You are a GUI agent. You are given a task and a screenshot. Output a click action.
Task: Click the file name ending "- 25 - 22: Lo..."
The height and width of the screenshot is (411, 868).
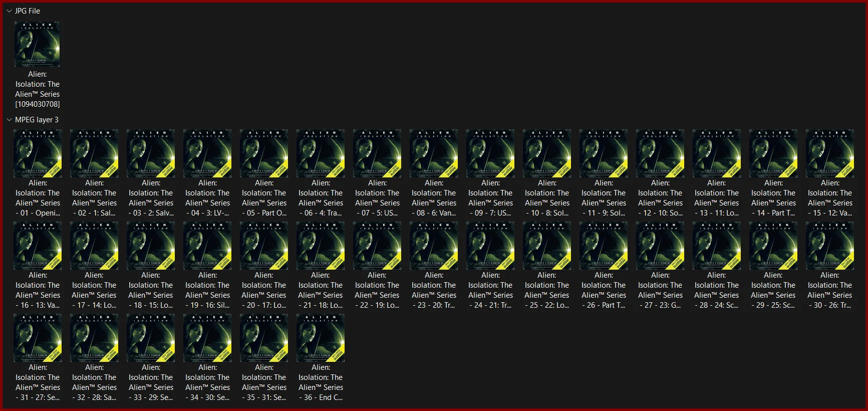pos(547,290)
